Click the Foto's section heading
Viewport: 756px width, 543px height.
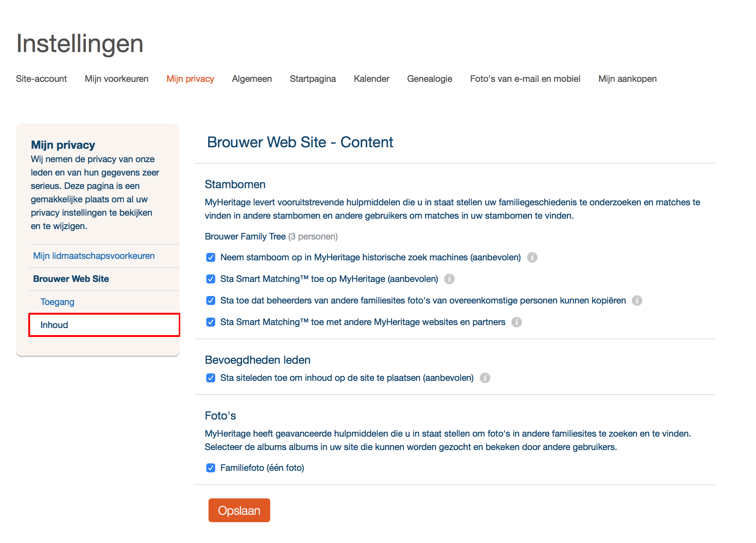coord(220,416)
